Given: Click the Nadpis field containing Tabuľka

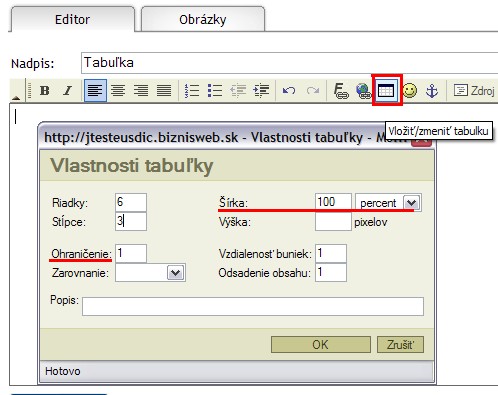Looking at the screenshot, I should click(290, 63).
